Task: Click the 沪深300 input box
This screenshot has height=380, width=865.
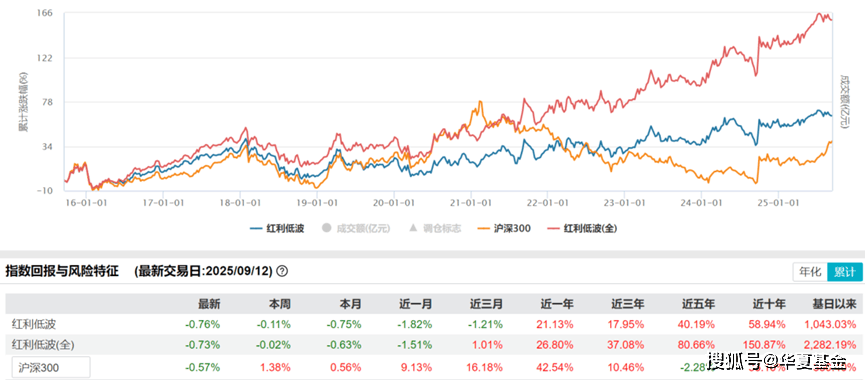Action: point(51,367)
